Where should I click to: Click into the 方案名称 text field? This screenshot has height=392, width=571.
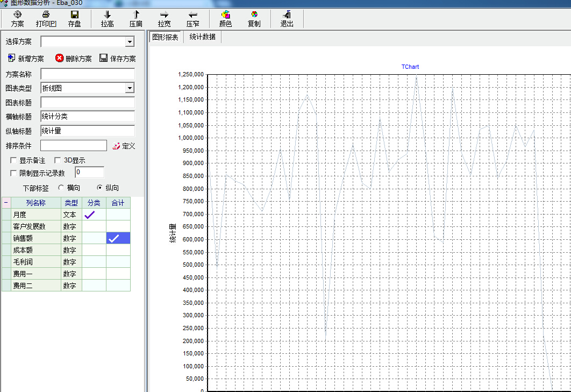tap(87, 74)
